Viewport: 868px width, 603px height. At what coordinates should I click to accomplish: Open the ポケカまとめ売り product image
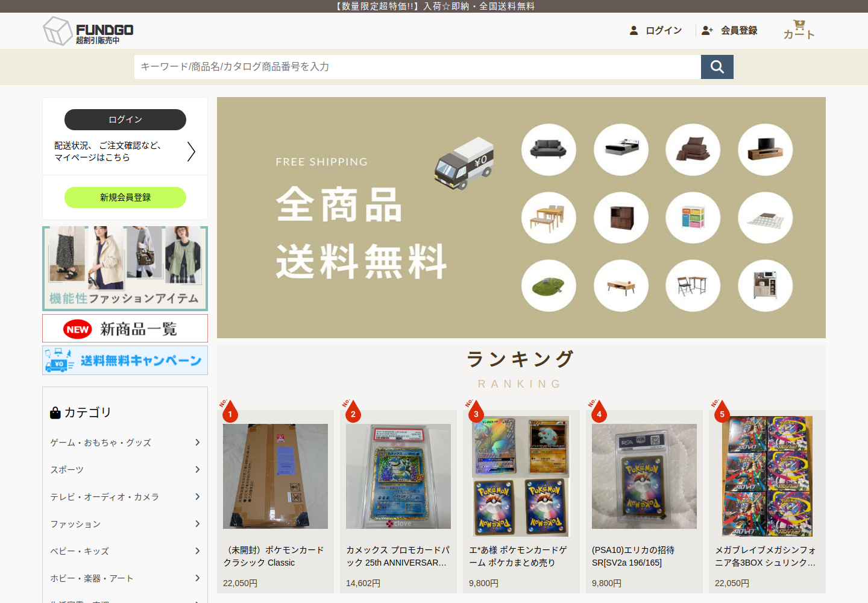coord(521,476)
